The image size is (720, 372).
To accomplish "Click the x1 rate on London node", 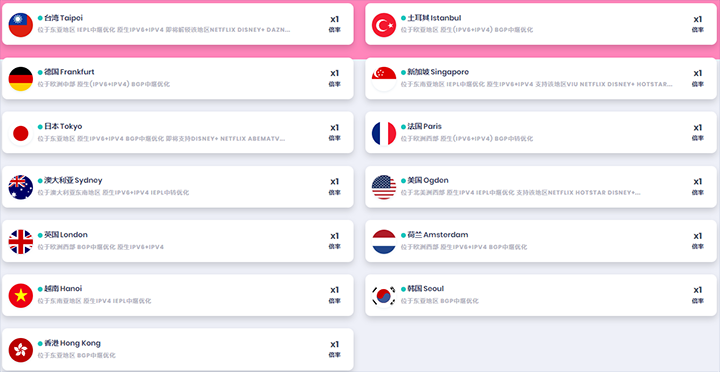I will (335, 236).
